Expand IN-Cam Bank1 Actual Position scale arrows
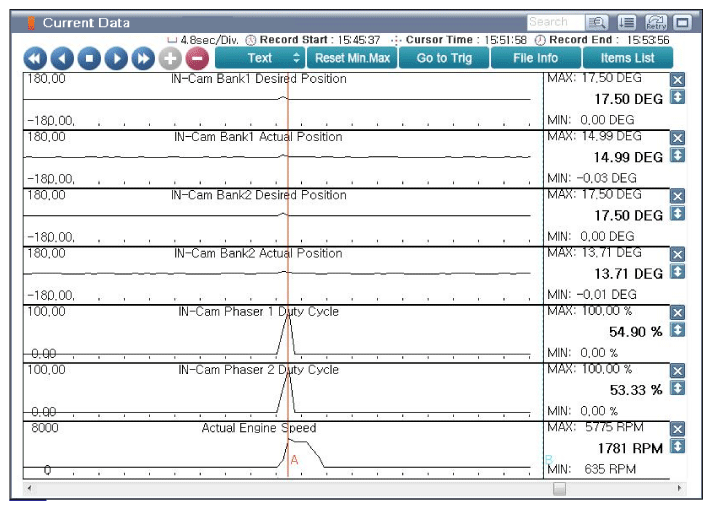Image resolution: width=712 pixels, height=510 pixels. pyautogui.click(x=677, y=155)
